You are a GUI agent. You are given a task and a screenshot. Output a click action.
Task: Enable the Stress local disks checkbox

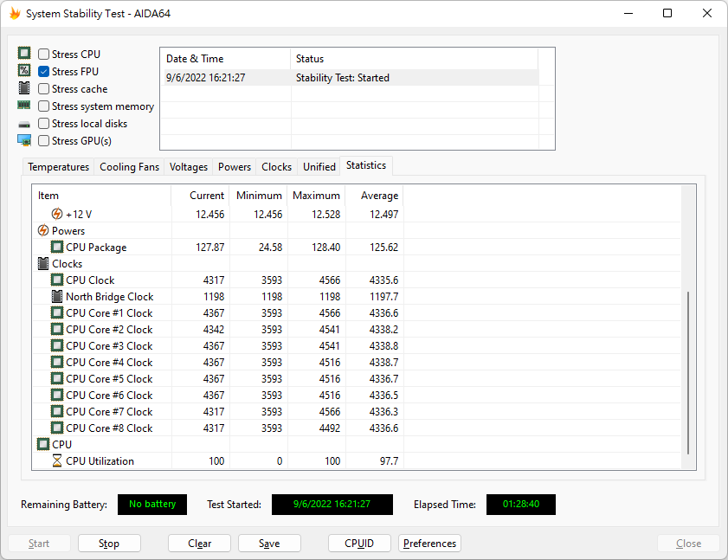[x=43, y=124]
